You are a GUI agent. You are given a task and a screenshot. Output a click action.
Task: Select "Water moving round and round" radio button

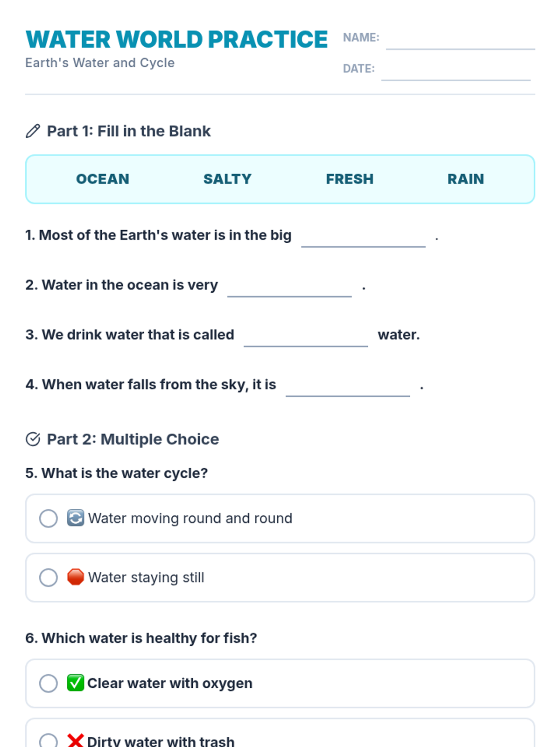pyautogui.click(x=49, y=518)
